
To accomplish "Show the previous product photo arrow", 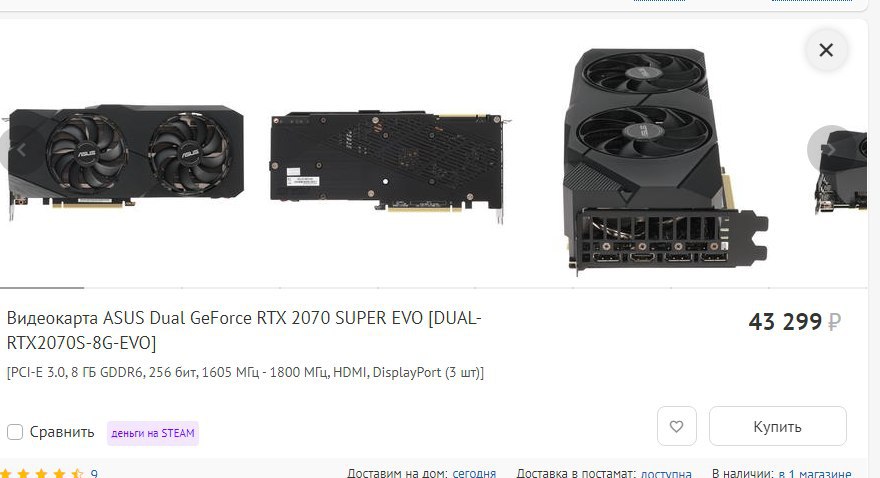I will 20,150.
